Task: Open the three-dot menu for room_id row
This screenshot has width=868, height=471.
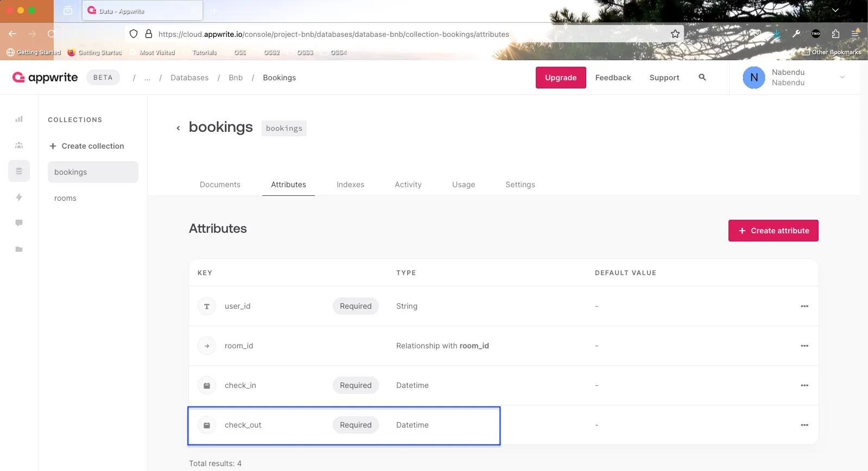Action: tap(804, 346)
